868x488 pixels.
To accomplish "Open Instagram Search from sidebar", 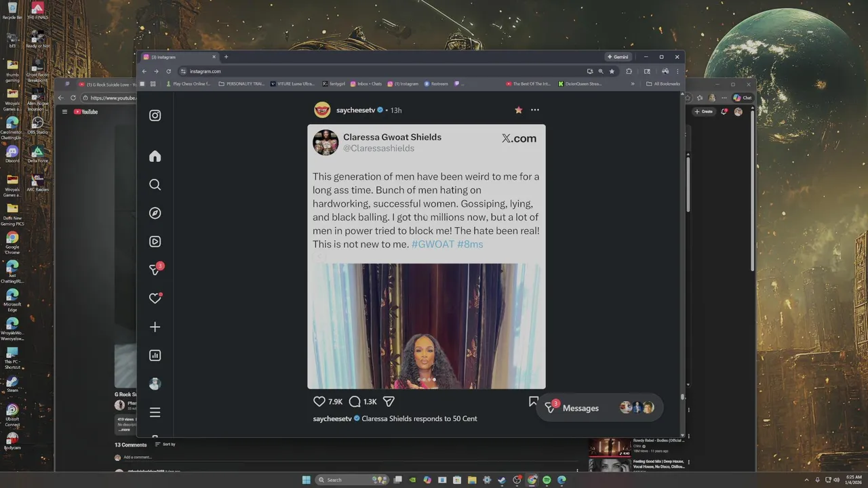I will (x=155, y=184).
